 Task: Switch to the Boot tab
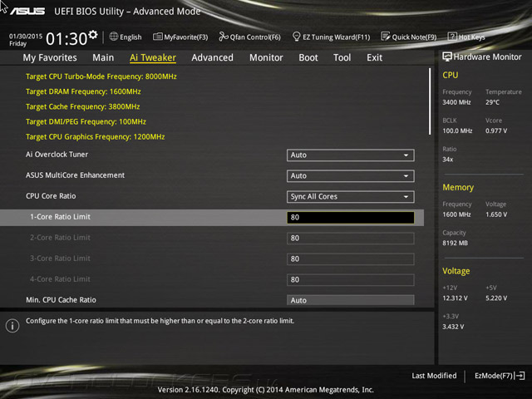[x=308, y=57]
